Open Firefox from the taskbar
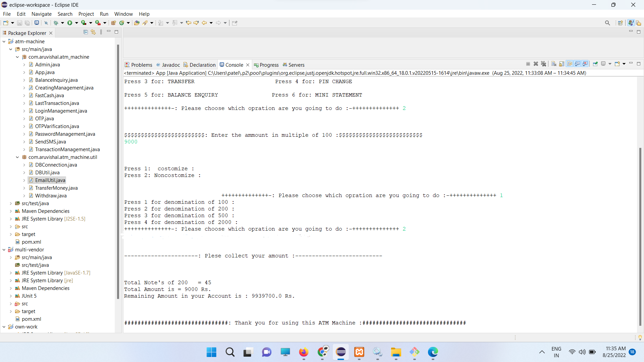Screen dimensions: 644x362 click(x=304, y=353)
